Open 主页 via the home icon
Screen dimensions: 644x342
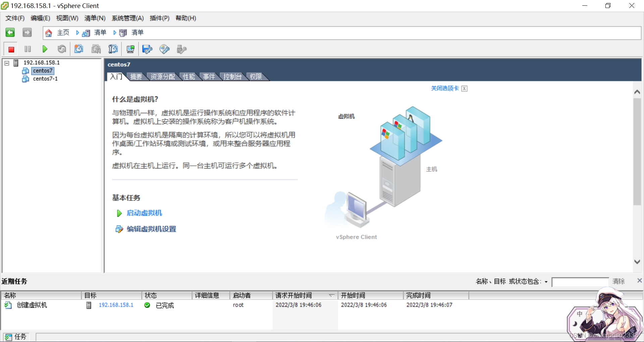click(48, 32)
